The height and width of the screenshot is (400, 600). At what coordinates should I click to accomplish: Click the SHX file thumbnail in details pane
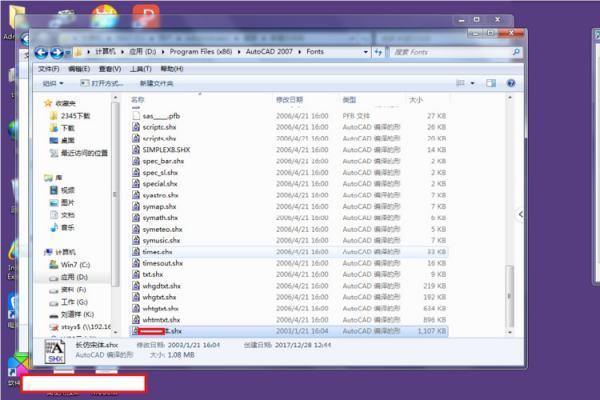[x=55, y=352]
